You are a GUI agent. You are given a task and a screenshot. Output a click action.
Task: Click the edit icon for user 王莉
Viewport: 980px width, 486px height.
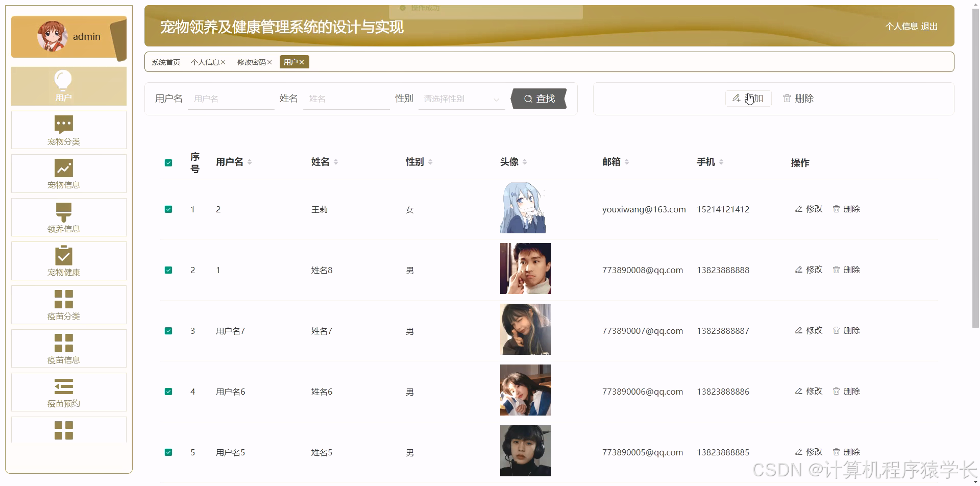[x=799, y=209]
